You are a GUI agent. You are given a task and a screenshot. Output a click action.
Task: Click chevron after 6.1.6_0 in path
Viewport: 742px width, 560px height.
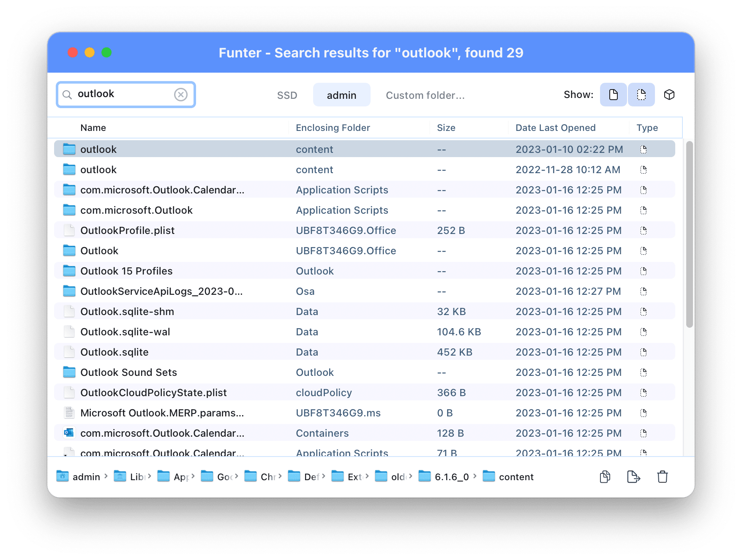click(475, 476)
